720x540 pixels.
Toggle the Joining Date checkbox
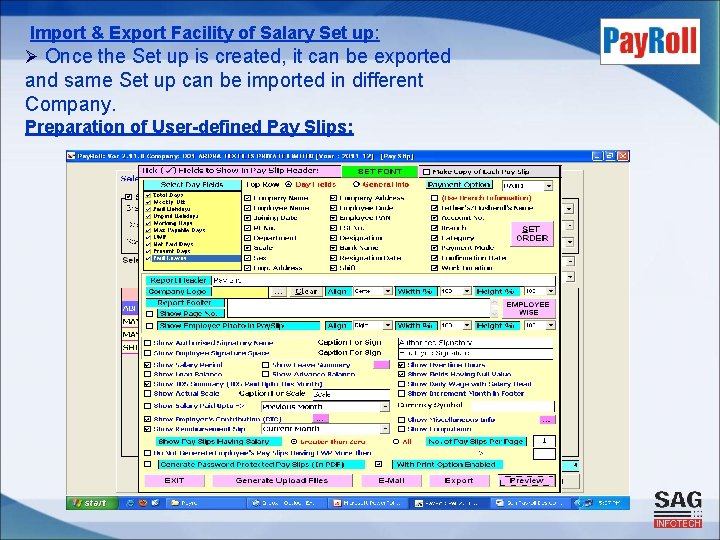(x=248, y=218)
